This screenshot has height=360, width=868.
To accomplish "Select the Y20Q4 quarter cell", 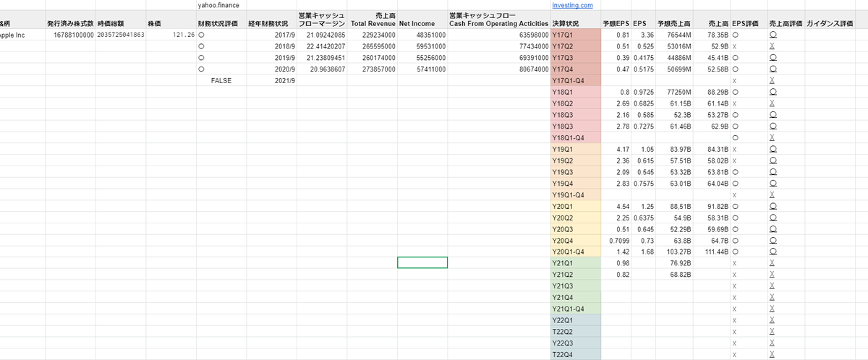I will point(576,240).
